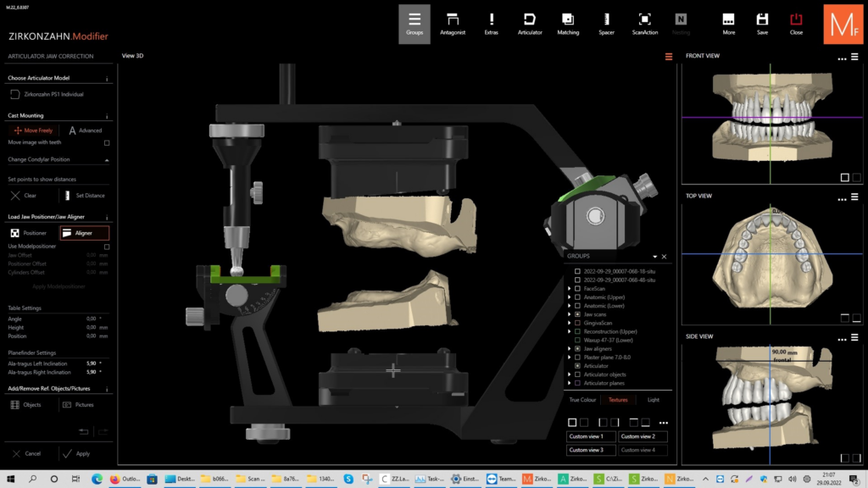Image resolution: width=868 pixels, height=488 pixels.
Task: Open the reference Pictures button
Action: (78, 405)
